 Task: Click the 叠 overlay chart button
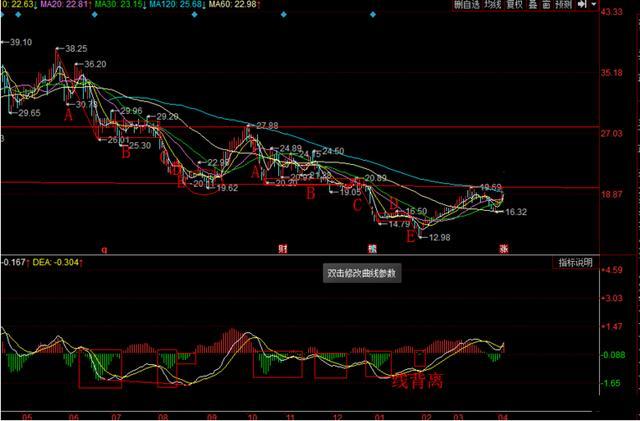tap(533, 5)
